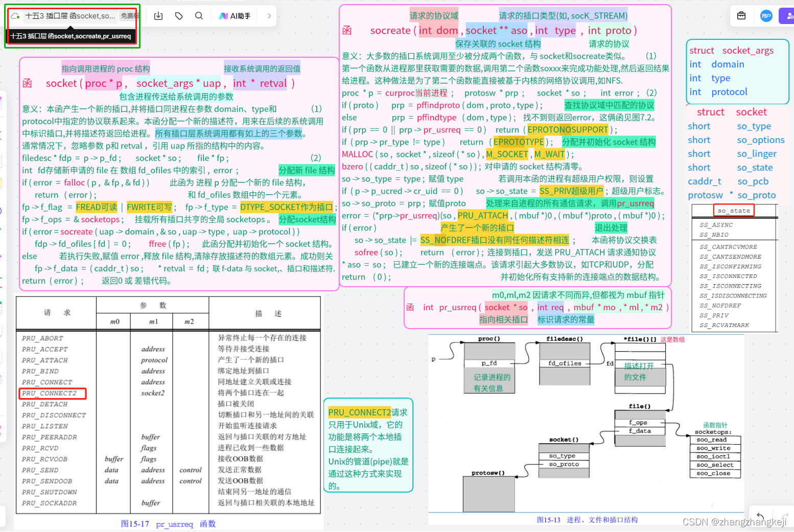Click the 'caddr_t so_pcb' field text
The image size is (794, 532).
[728, 181]
